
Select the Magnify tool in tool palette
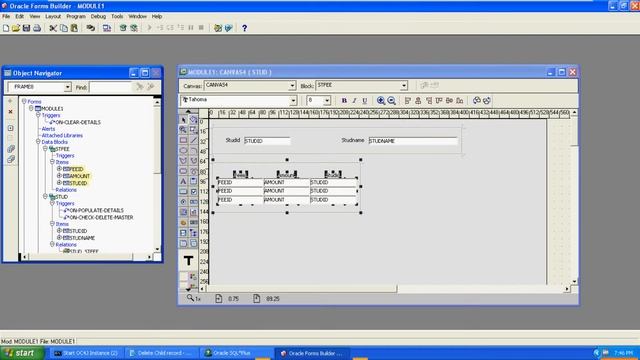(x=183, y=130)
